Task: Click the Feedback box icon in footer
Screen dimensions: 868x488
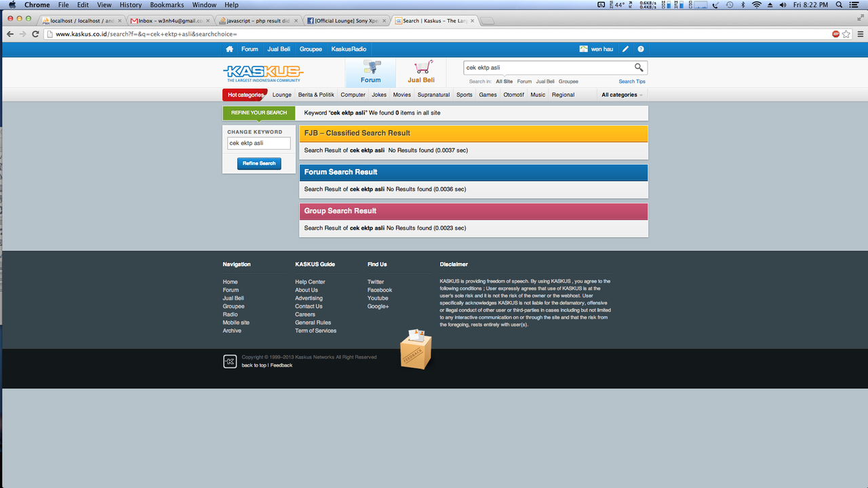Action: (x=416, y=349)
